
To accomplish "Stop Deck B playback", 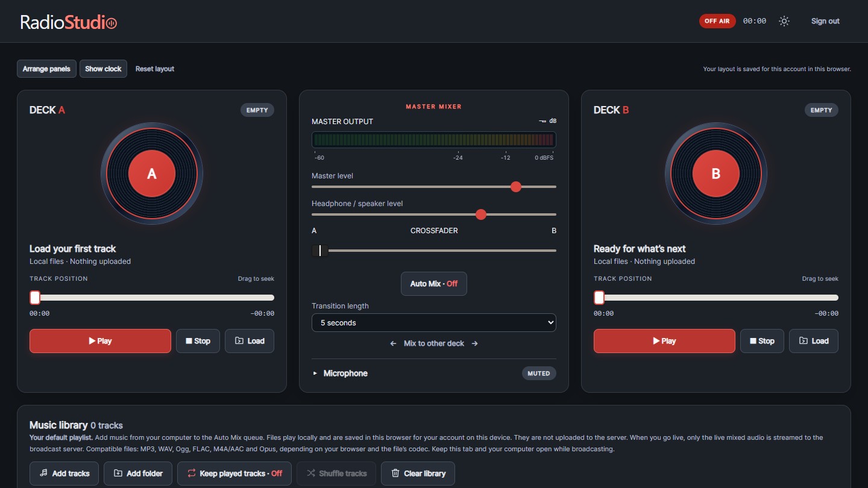I will (762, 341).
